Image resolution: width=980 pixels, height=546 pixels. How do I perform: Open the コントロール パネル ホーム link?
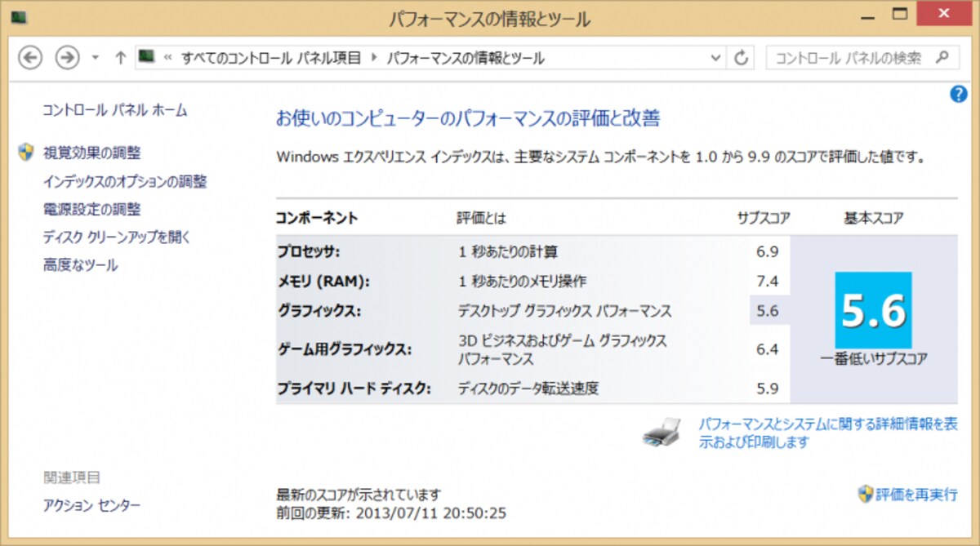coord(115,110)
